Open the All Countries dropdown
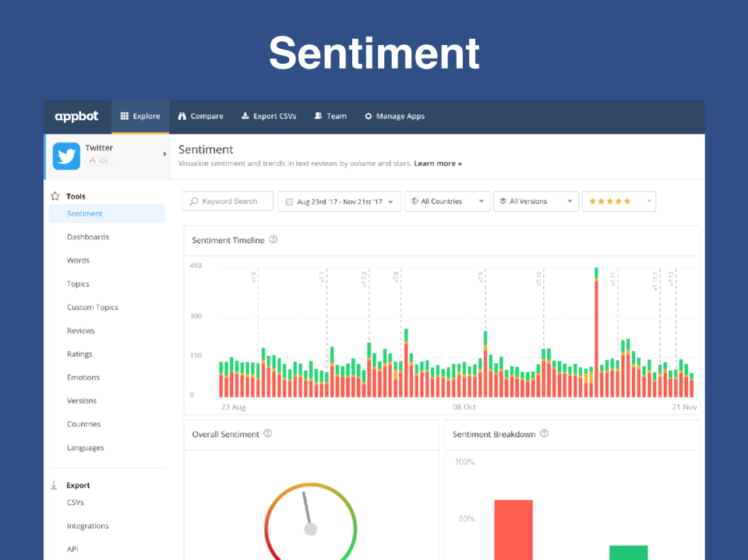The image size is (748, 560). [x=447, y=201]
